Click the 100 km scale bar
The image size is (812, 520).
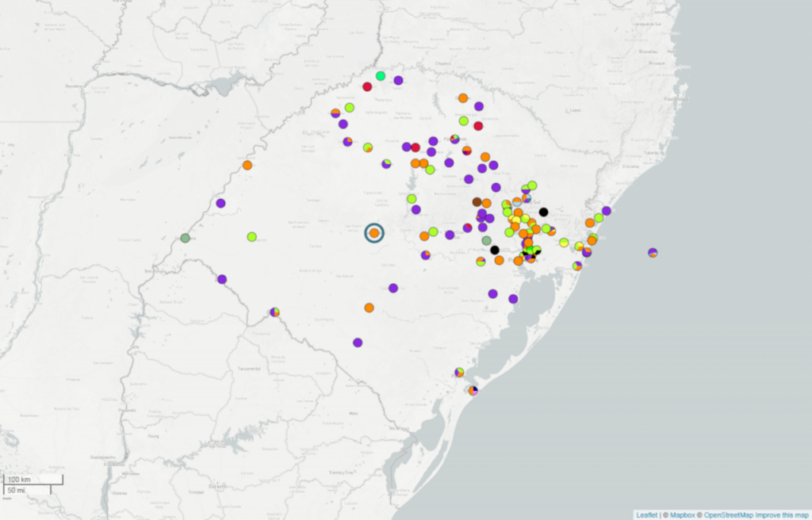(33, 480)
